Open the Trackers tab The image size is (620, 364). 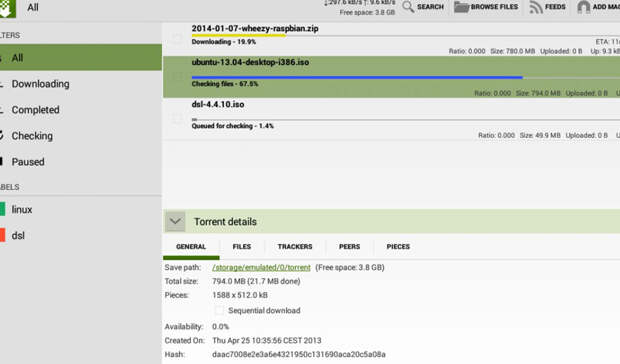(295, 247)
